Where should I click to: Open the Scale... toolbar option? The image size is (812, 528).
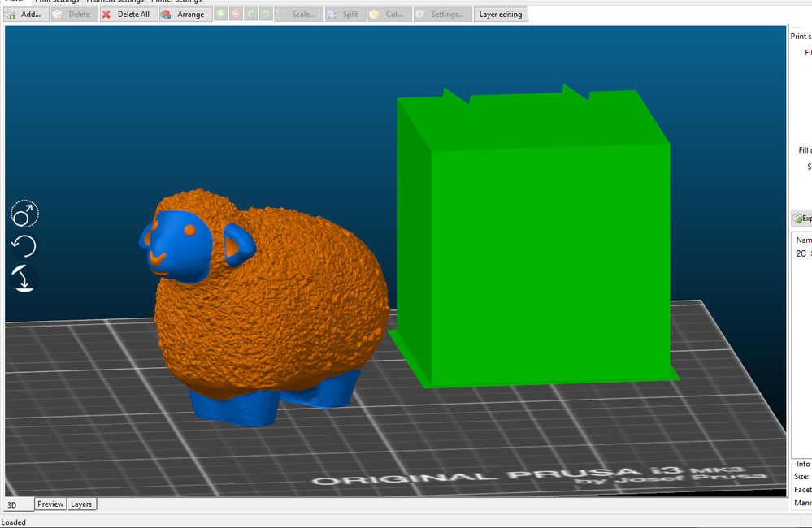click(298, 15)
